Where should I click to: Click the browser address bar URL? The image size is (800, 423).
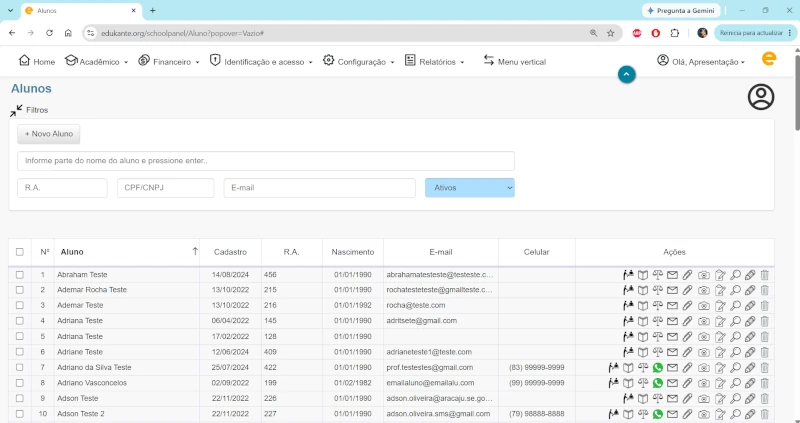[x=182, y=33]
